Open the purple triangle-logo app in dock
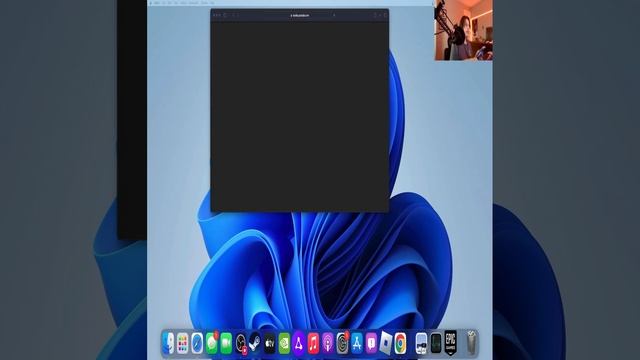The height and width of the screenshot is (360, 640). tap(299, 343)
